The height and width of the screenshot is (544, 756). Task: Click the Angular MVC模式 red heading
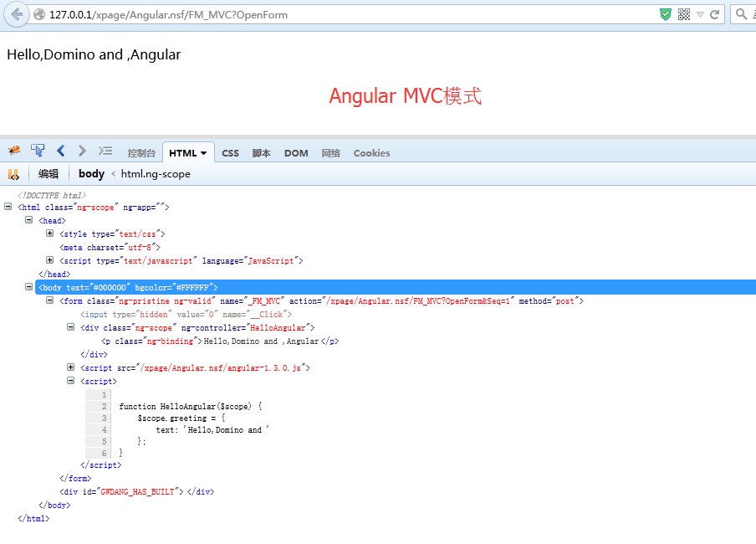pos(406,95)
